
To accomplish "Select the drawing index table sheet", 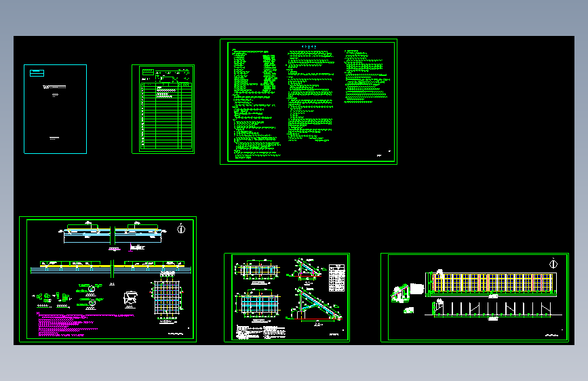I will 163,109.
